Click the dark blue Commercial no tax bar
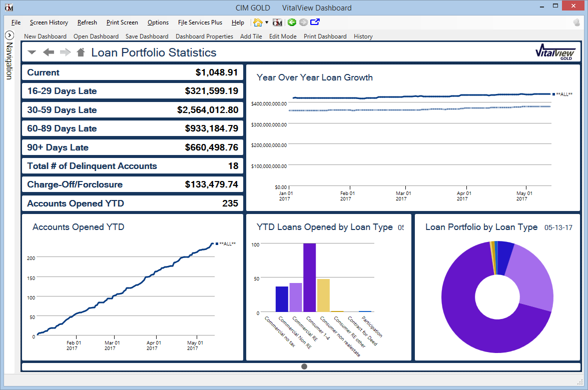Image resolution: width=588 pixels, height=390 pixels. coord(282,299)
